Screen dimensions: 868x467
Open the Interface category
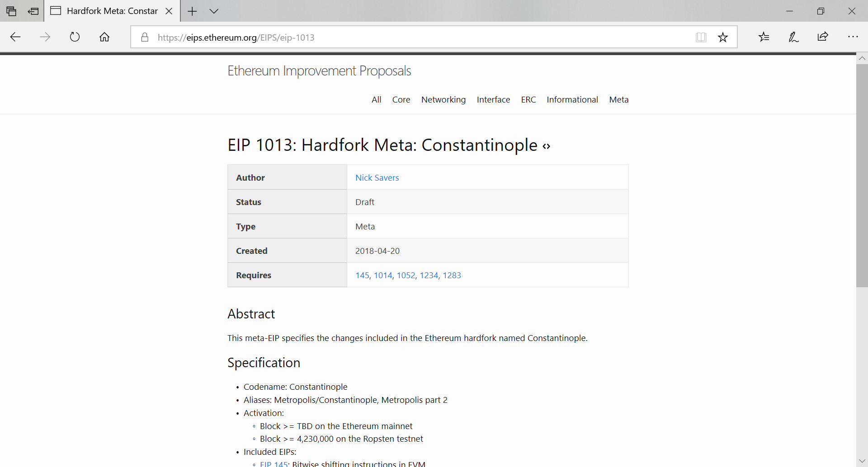click(x=493, y=100)
